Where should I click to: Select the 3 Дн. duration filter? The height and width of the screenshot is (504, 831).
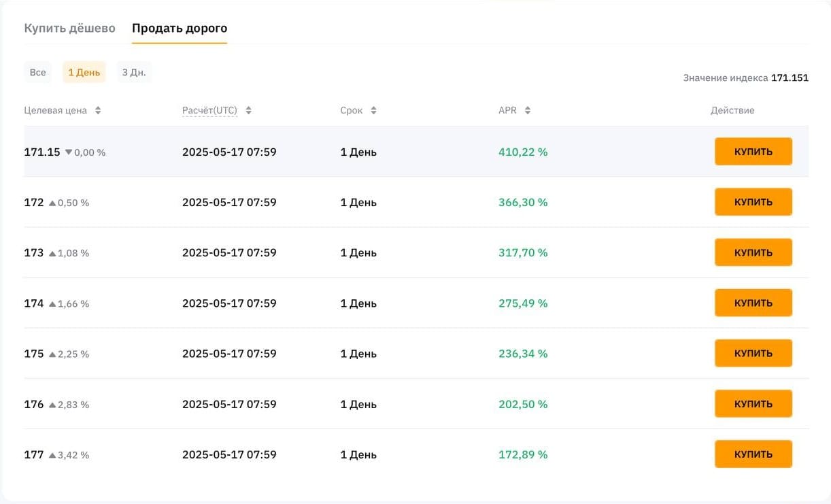point(134,72)
